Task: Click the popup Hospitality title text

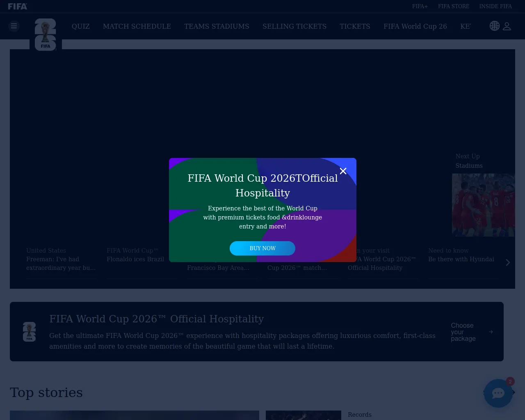Action: coord(262,185)
